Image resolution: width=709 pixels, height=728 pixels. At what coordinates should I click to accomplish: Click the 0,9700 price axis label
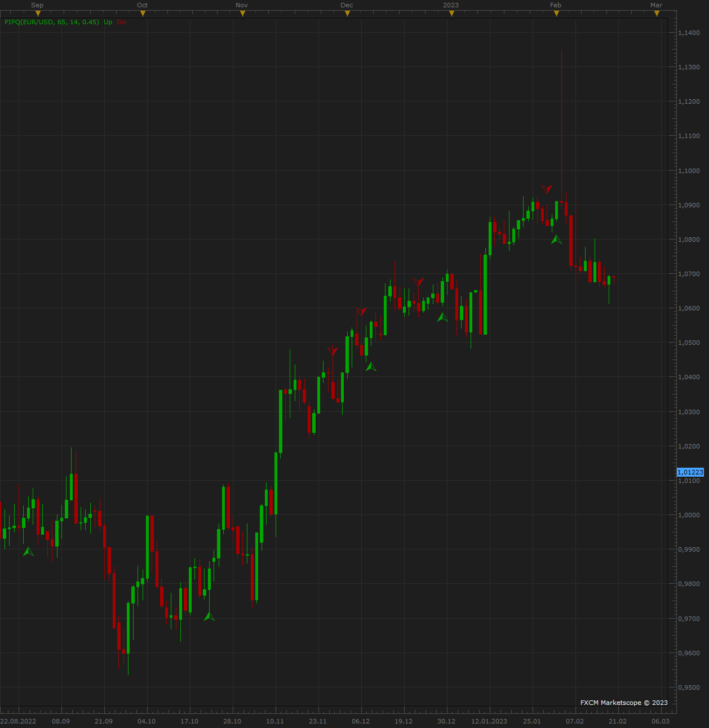(689, 619)
